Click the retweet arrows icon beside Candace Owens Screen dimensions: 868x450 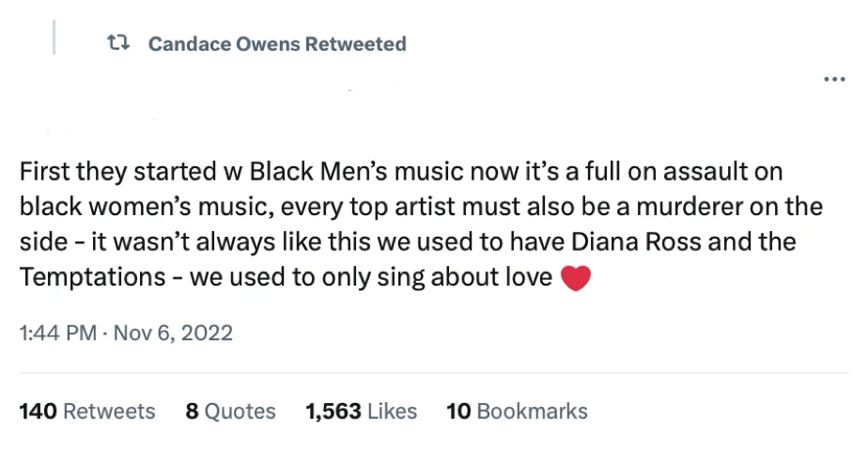118,43
